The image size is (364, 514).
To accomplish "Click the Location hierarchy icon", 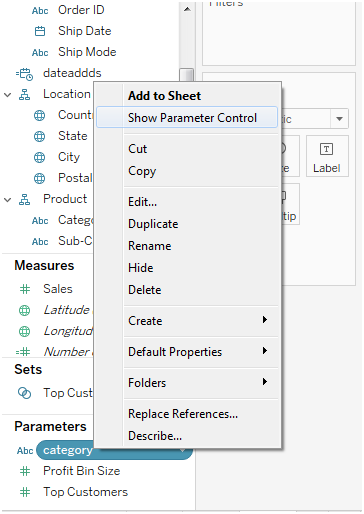I will (x=24, y=95).
